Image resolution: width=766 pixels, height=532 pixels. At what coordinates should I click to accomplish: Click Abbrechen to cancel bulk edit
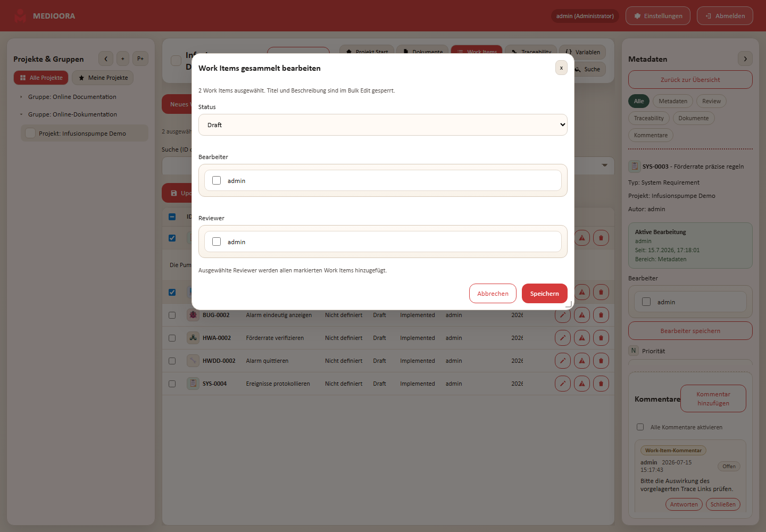[493, 294]
